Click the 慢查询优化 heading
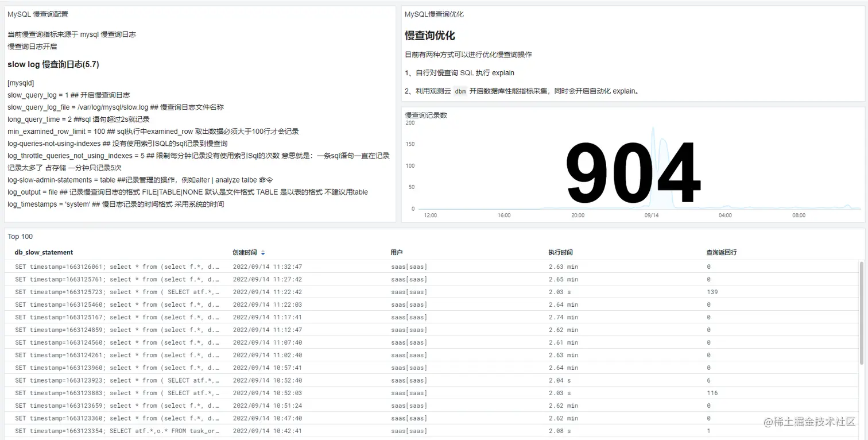 [x=430, y=36]
